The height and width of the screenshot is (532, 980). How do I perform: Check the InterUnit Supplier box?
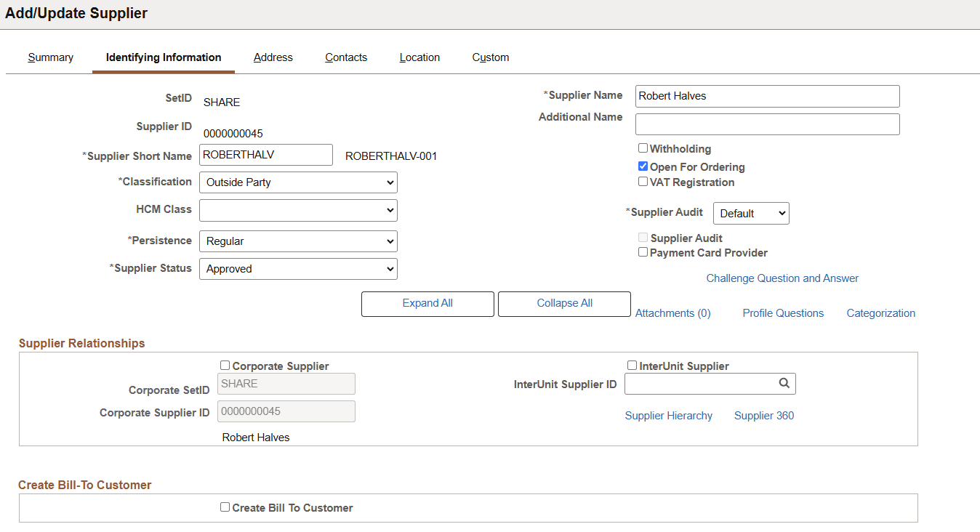[632, 364]
